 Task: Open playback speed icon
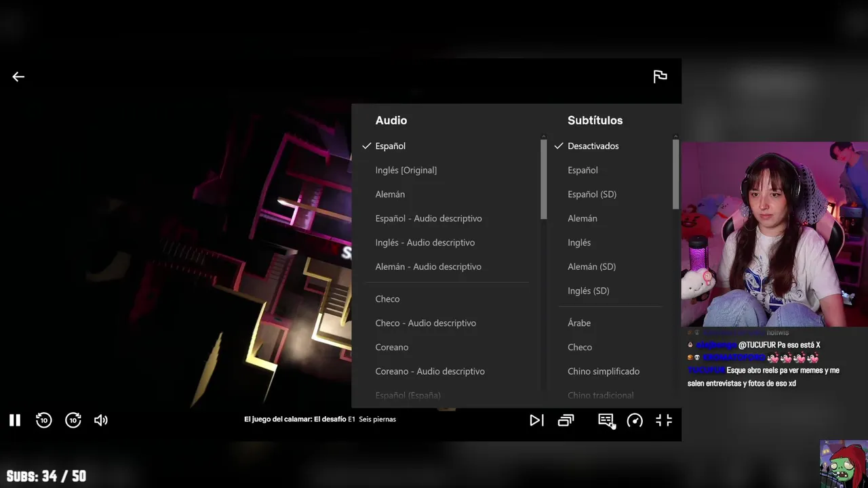click(635, 420)
